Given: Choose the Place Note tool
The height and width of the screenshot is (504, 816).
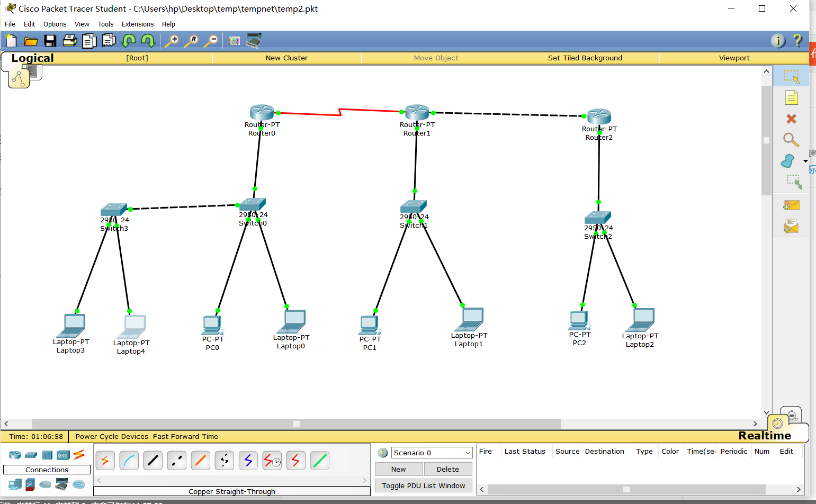Looking at the screenshot, I should (x=791, y=98).
